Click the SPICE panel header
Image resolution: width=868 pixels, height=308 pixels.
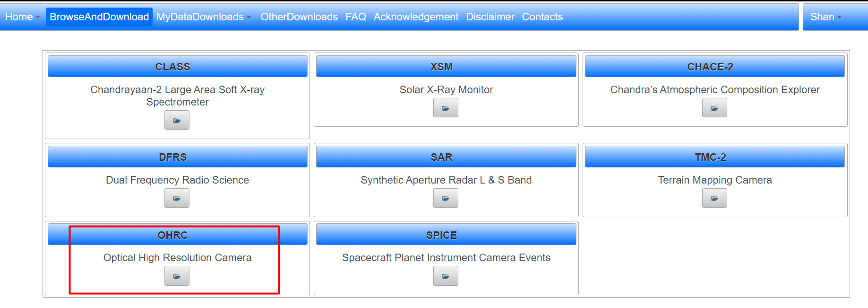[x=446, y=235]
